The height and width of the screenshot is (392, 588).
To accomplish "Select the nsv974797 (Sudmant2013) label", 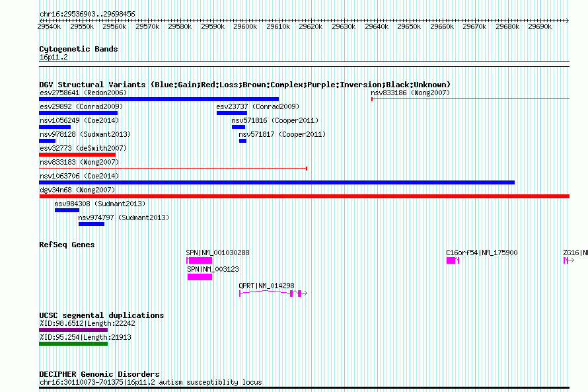I will 124,217.
